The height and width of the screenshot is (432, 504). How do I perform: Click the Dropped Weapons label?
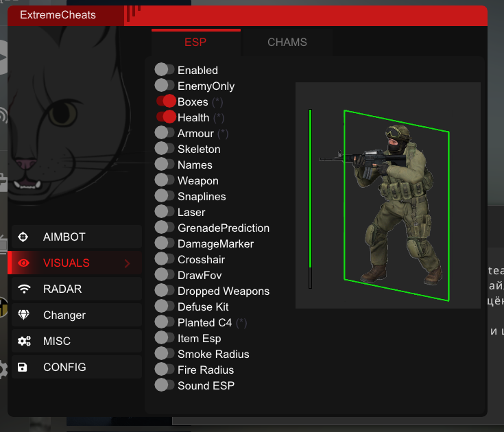[x=224, y=291]
